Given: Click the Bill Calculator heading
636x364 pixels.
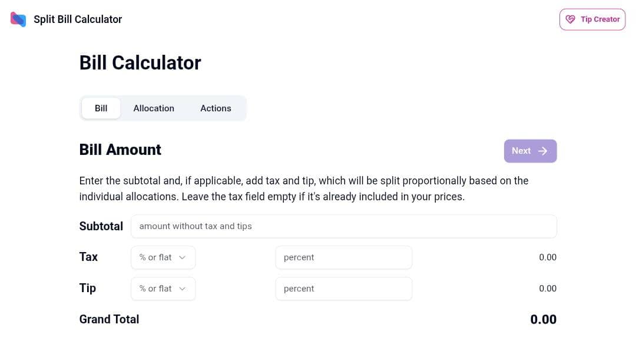Looking at the screenshot, I should [x=140, y=63].
